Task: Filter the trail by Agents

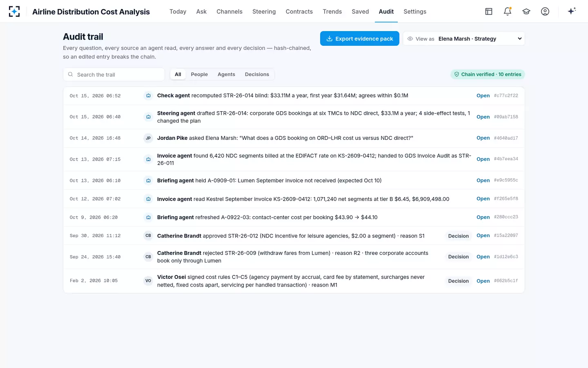Action: 226,74
